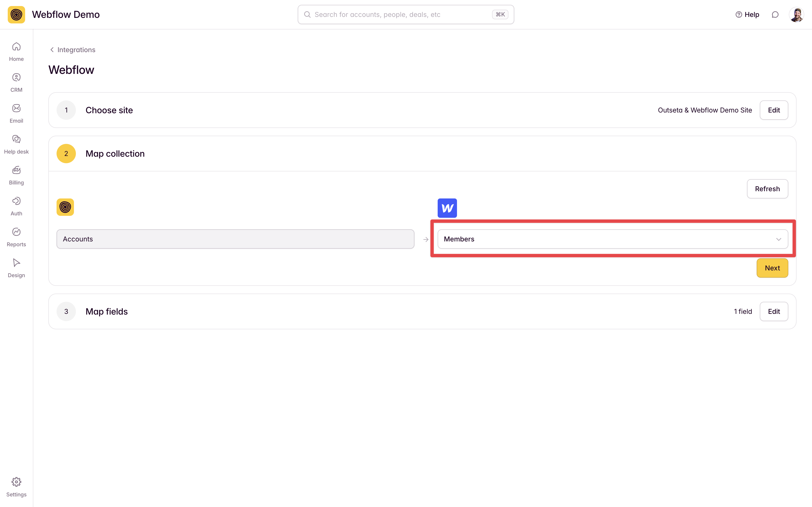Open Reports in the sidebar
The width and height of the screenshot is (812, 507).
click(16, 237)
